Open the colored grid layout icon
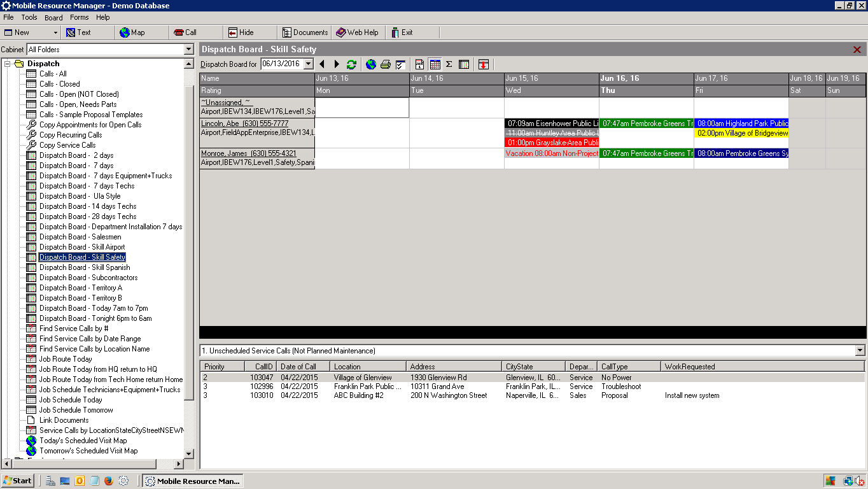The width and height of the screenshot is (868, 489). 464,64
